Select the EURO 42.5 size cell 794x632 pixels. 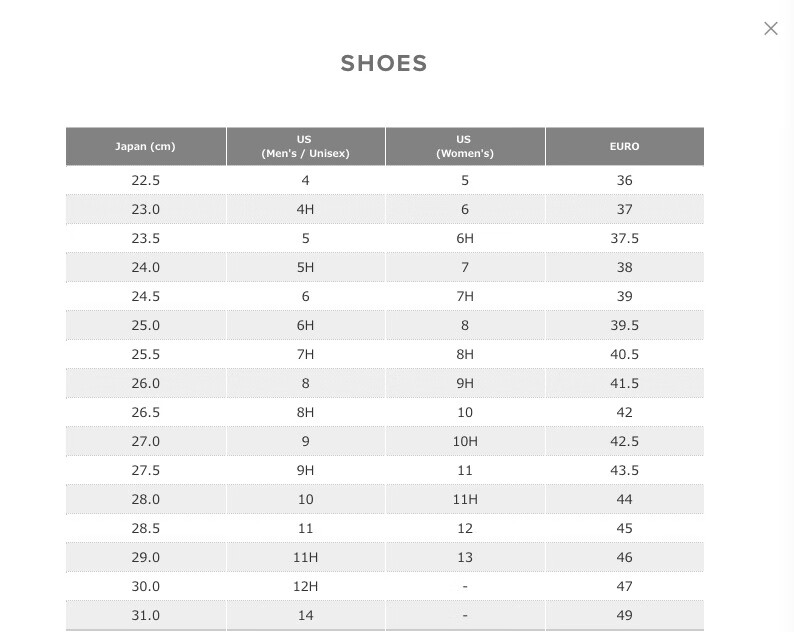point(624,442)
